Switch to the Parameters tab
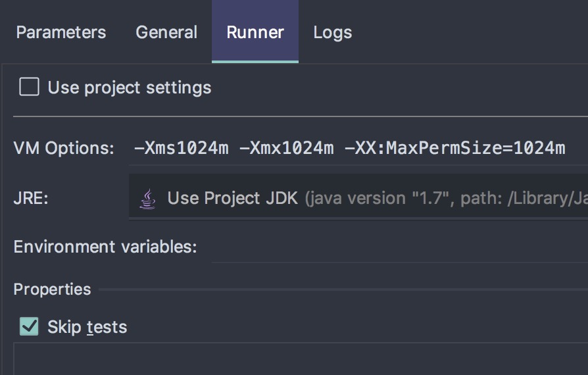 coord(61,32)
